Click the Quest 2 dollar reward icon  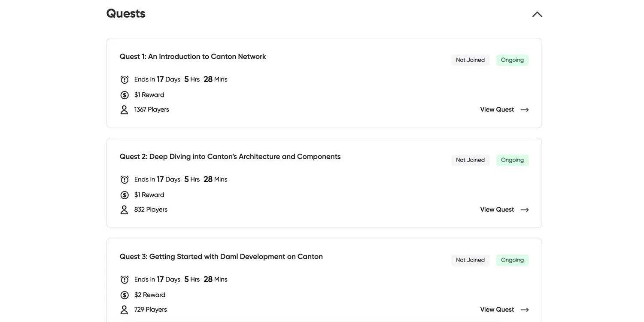coord(125,195)
